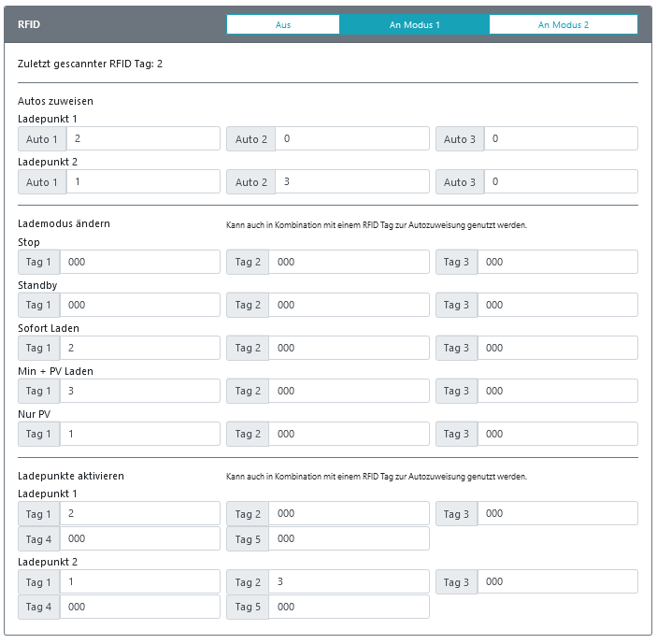
Task: Click the Nur PV Tag 3 input
Action: (x=557, y=434)
